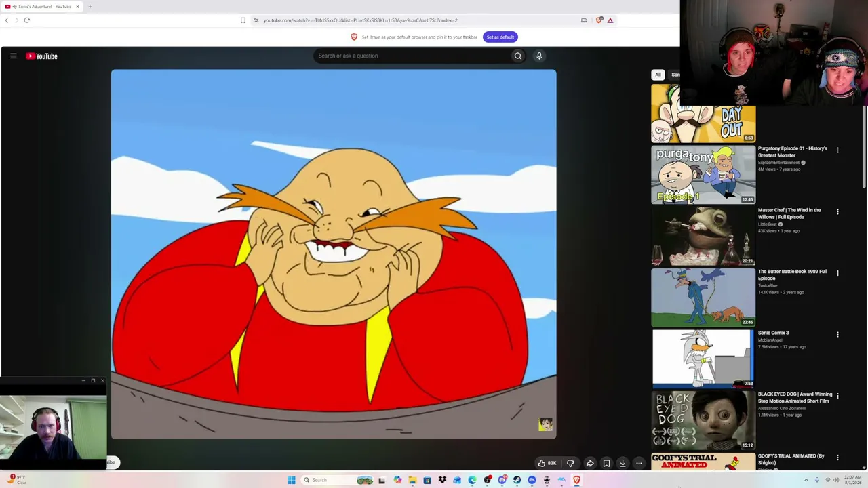This screenshot has width=868, height=488.
Task: Open options for Sonic Comix 3 video
Action: coord(837,334)
